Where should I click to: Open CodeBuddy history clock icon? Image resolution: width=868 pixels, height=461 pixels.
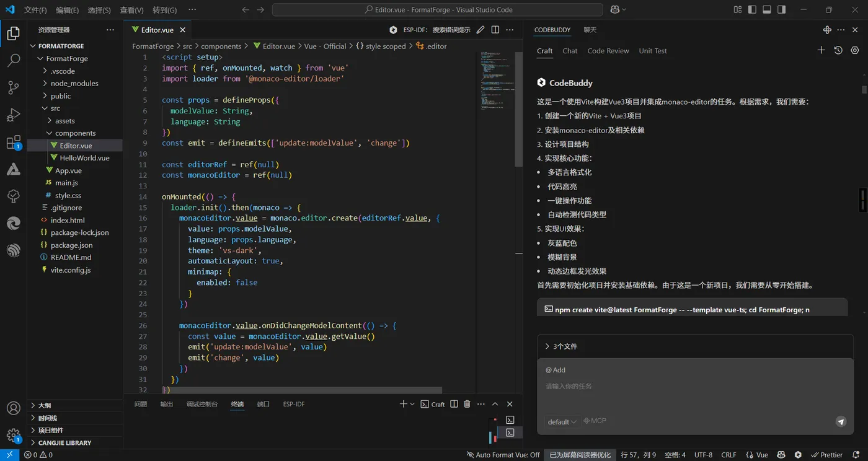pos(838,51)
